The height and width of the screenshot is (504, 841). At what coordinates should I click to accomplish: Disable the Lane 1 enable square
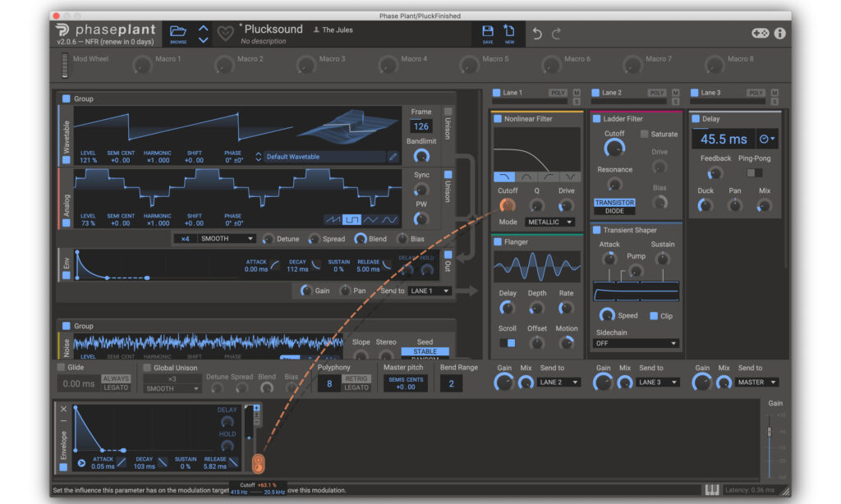coord(497,92)
